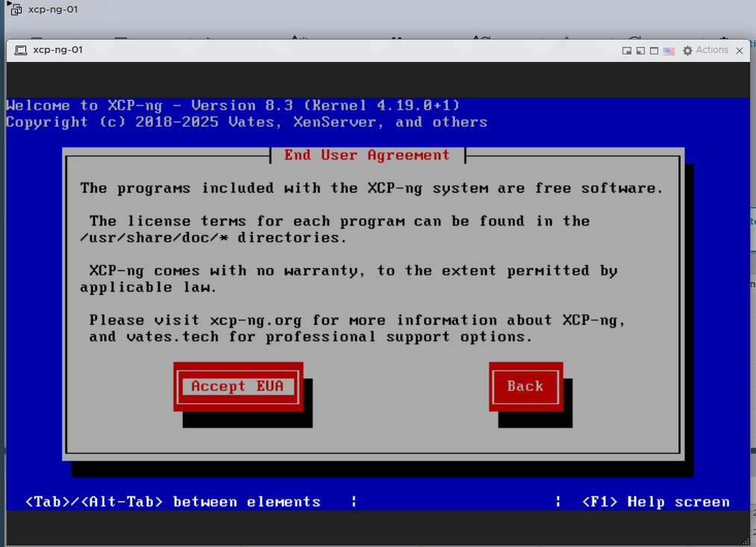Click the Copyright 2018-2025 Vates line

coord(246,122)
